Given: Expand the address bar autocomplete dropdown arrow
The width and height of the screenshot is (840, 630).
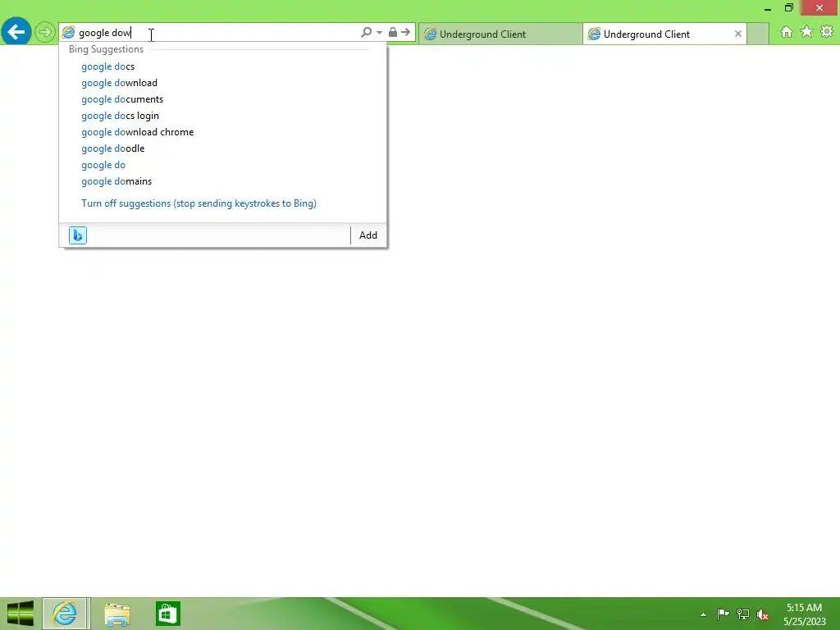Looking at the screenshot, I should pos(379,32).
